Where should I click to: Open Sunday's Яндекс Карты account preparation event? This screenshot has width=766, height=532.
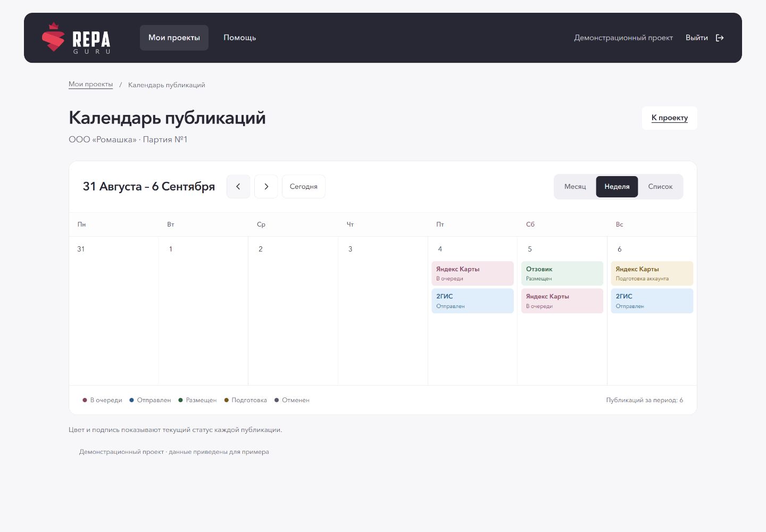(x=652, y=273)
